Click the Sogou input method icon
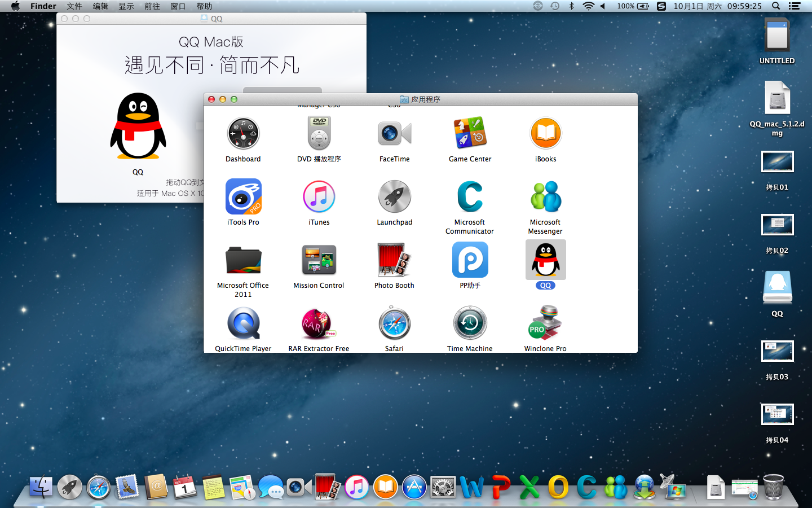 click(661, 6)
